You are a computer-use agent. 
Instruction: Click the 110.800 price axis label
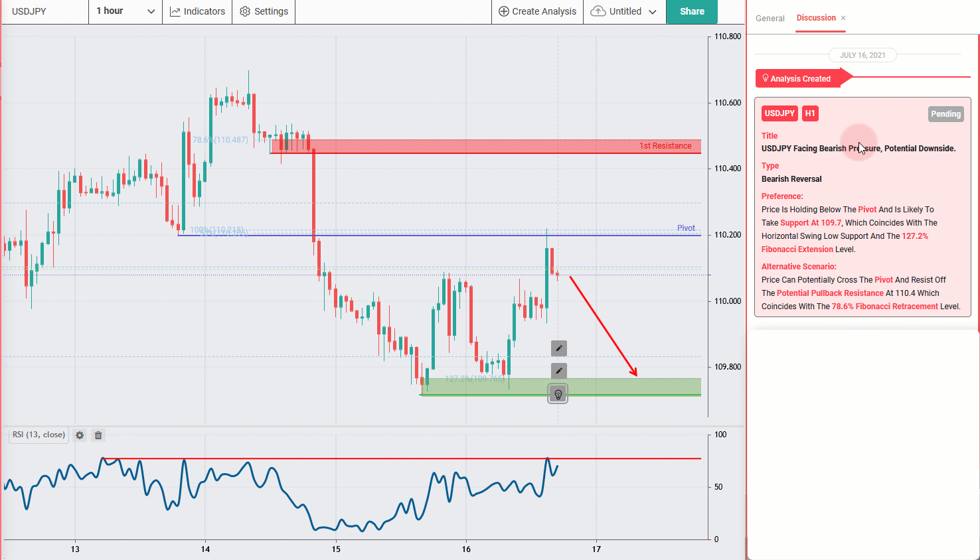(x=728, y=36)
